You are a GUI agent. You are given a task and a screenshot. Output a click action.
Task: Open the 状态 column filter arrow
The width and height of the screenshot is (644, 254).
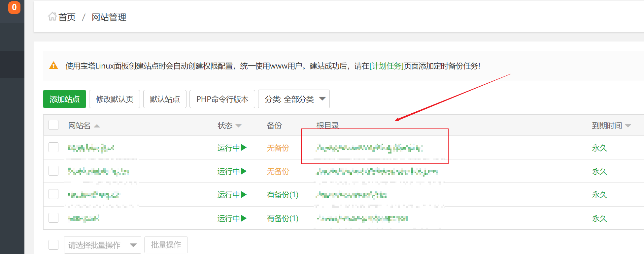tap(239, 126)
